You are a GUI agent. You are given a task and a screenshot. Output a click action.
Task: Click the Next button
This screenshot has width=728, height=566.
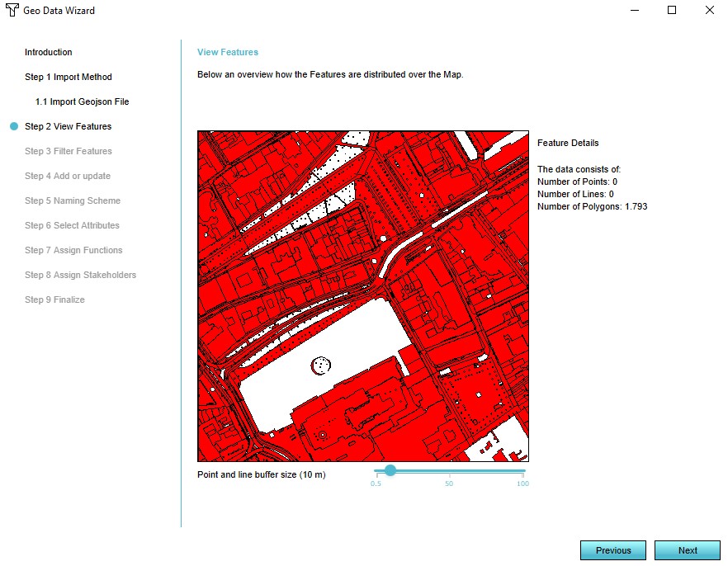[688, 550]
